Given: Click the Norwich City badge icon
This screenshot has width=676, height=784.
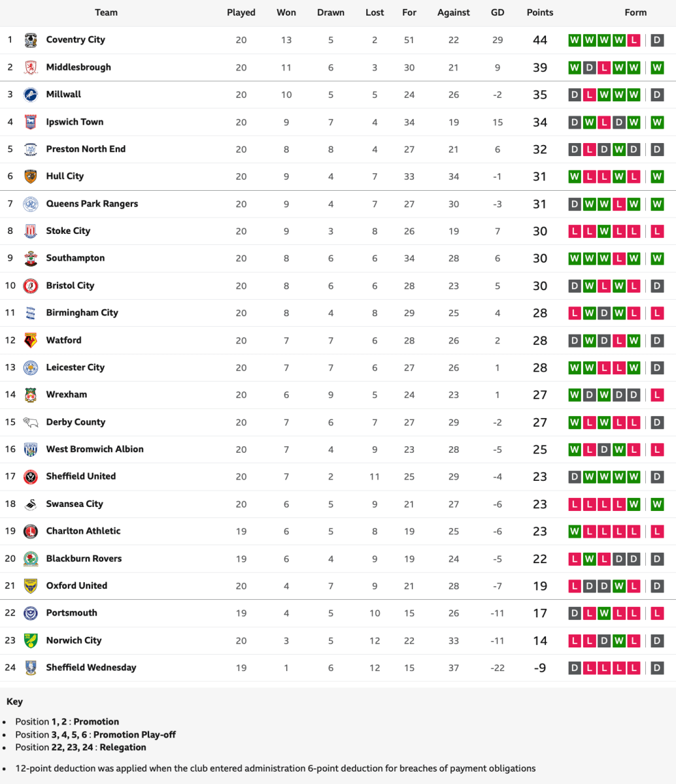Looking at the screenshot, I should 30,640.
